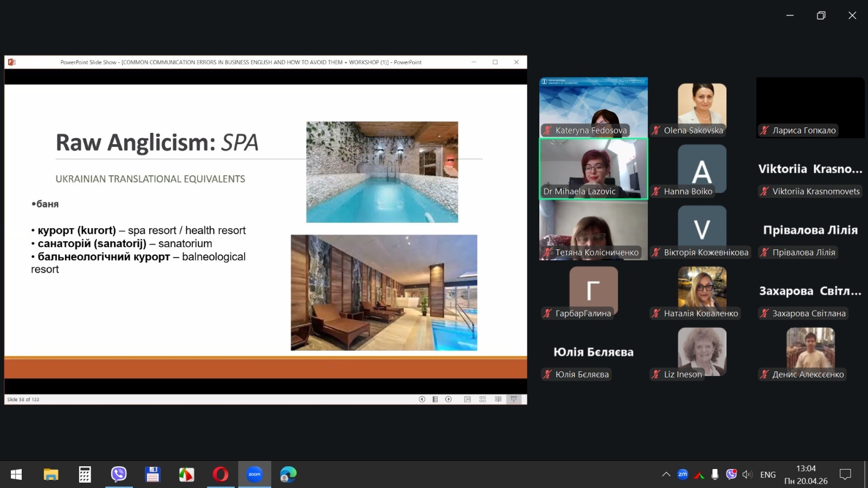The width and height of the screenshot is (868, 488).
Task: Switch to Normal view icon
Action: coord(467,399)
